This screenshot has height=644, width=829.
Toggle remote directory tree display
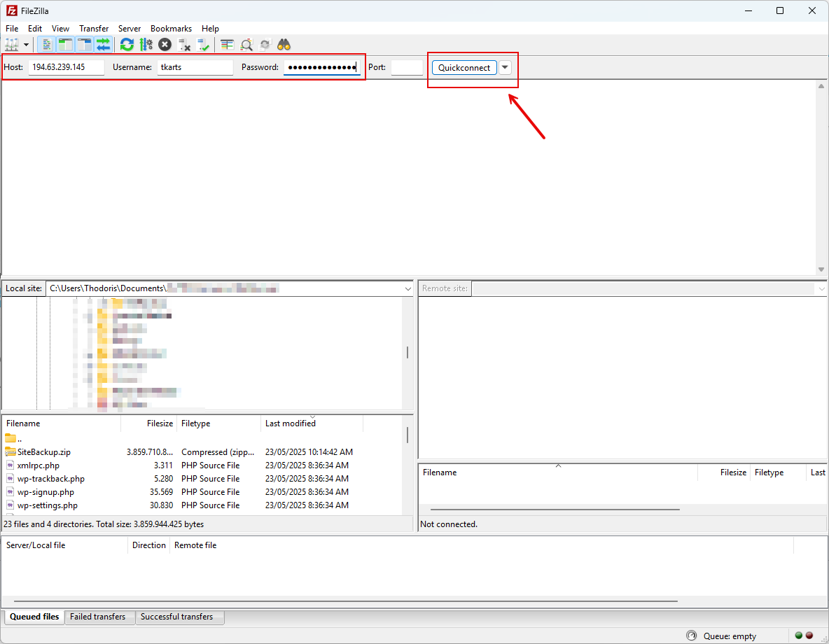(x=84, y=45)
